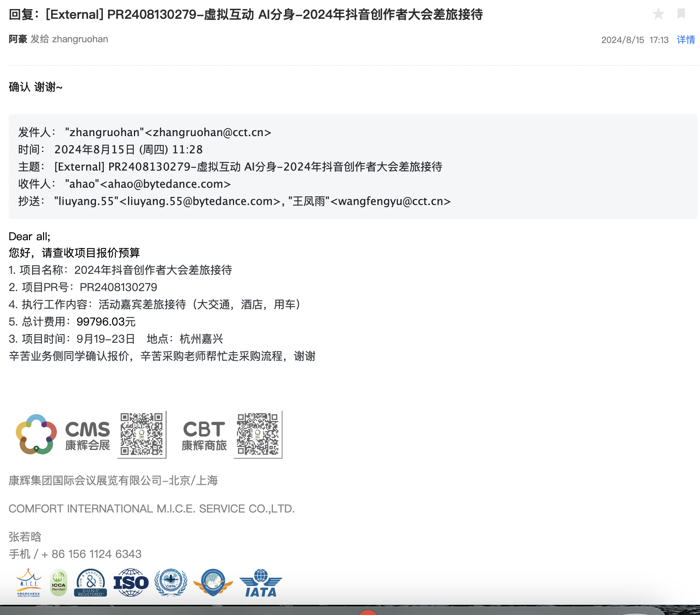Image resolution: width=700 pixels, height=615 pixels.
Task: Click the bookmark flag icon in header
Action: point(681,14)
